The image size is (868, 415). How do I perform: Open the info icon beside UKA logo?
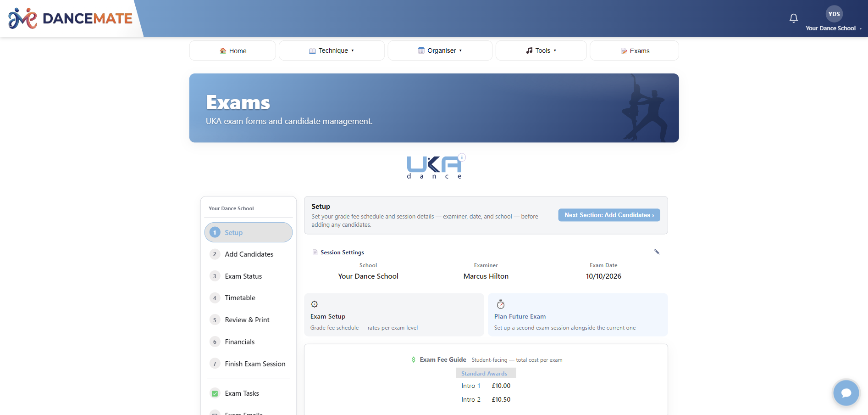(462, 157)
